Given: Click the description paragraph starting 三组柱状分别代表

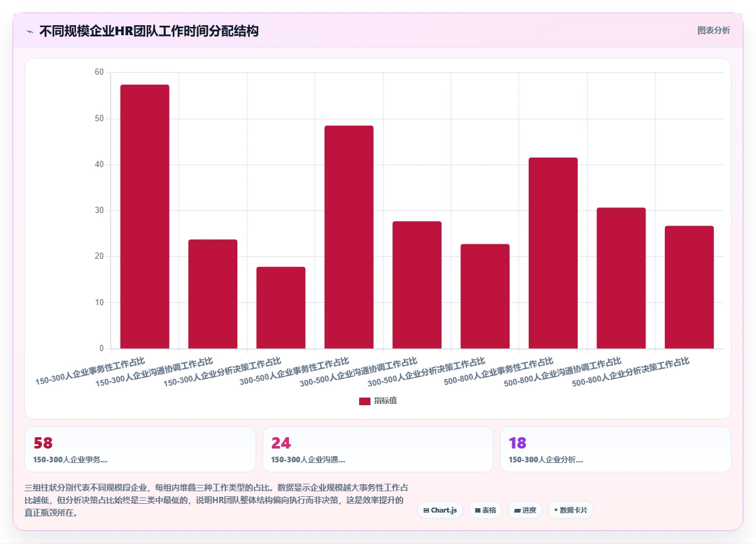Looking at the screenshot, I should click(x=217, y=500).
